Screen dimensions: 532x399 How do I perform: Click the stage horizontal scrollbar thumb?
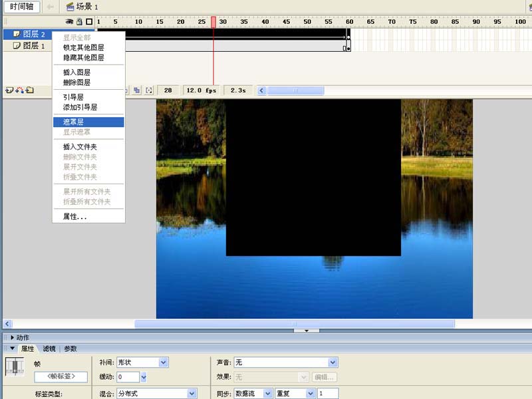[x=295, y=324]
